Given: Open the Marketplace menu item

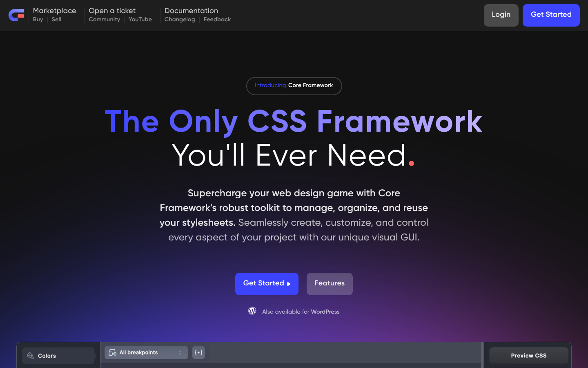Looking at the screenshot, I should pyautogui.click(x=54, y=11).
